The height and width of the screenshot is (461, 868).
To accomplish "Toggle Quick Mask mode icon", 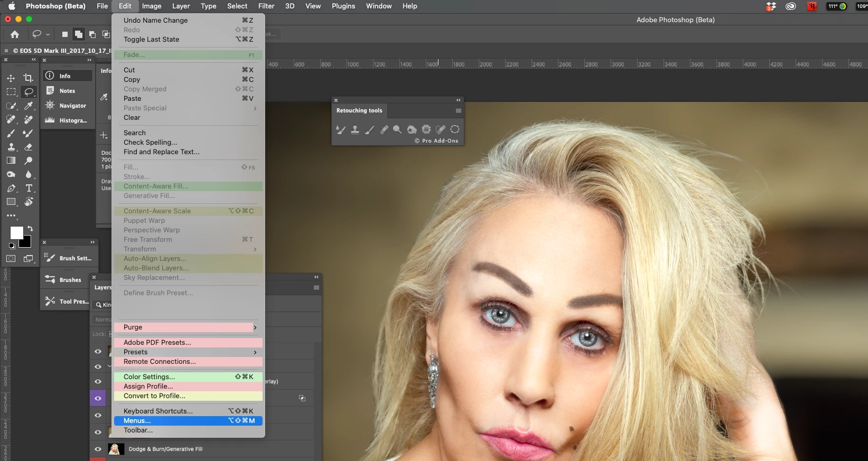I will pos(11,259).
